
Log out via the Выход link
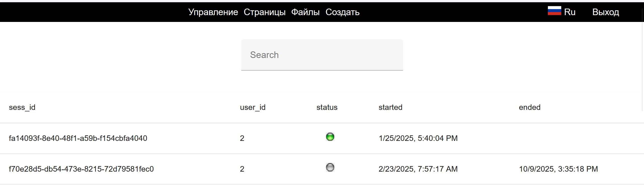[606, 12]
